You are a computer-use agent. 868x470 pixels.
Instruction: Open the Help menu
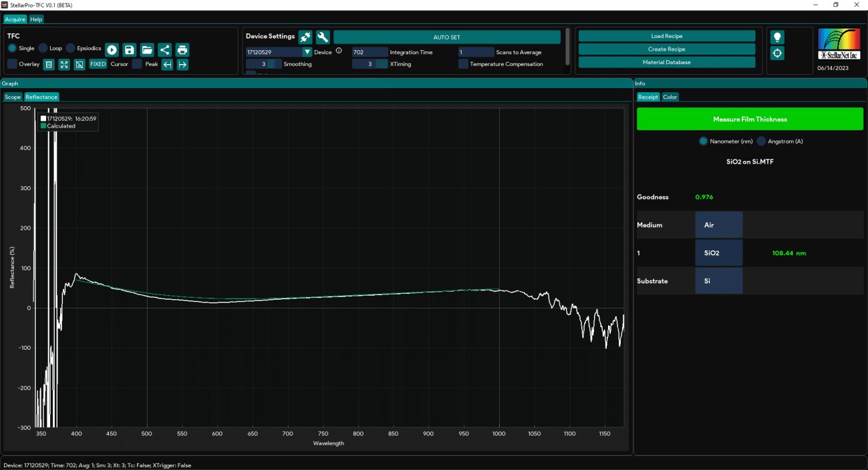coord(36,19)
